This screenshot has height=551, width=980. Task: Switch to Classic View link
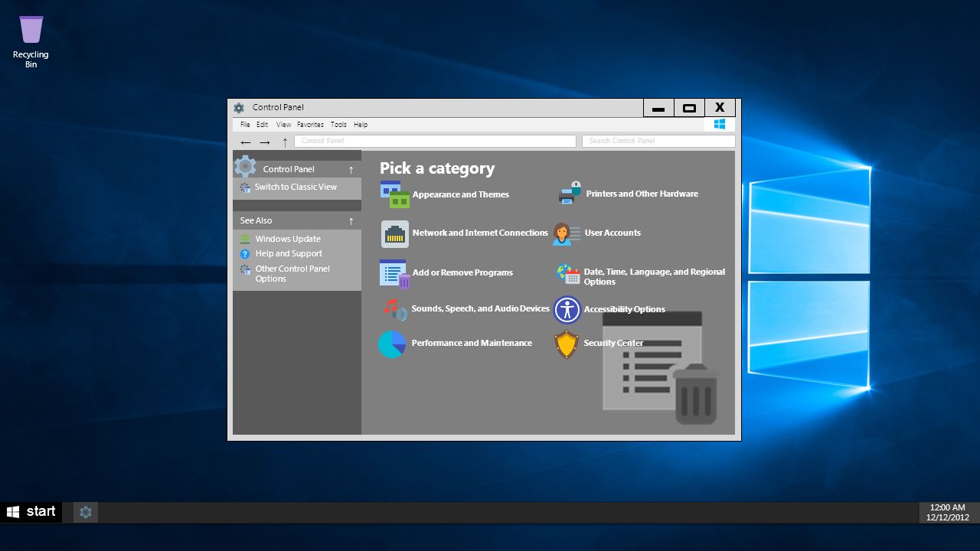click(x=296, y=187)
